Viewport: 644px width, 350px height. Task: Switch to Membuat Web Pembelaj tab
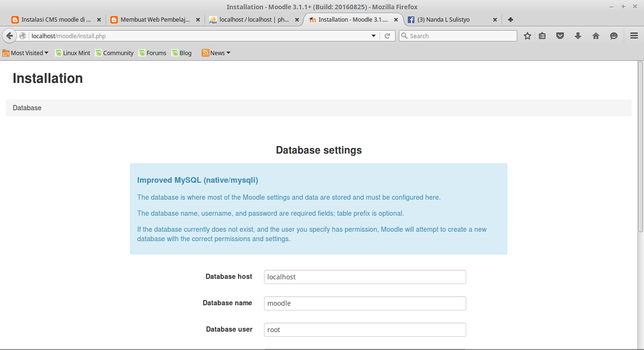click(155, 20)
